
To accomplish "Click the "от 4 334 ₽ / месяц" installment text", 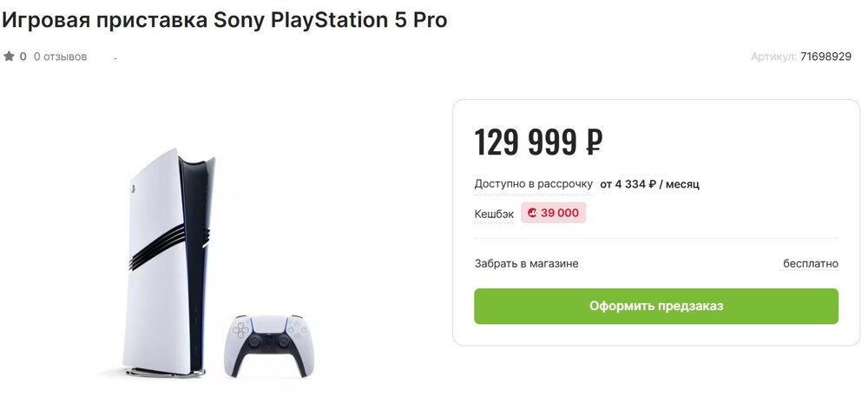I will [649, 184].
